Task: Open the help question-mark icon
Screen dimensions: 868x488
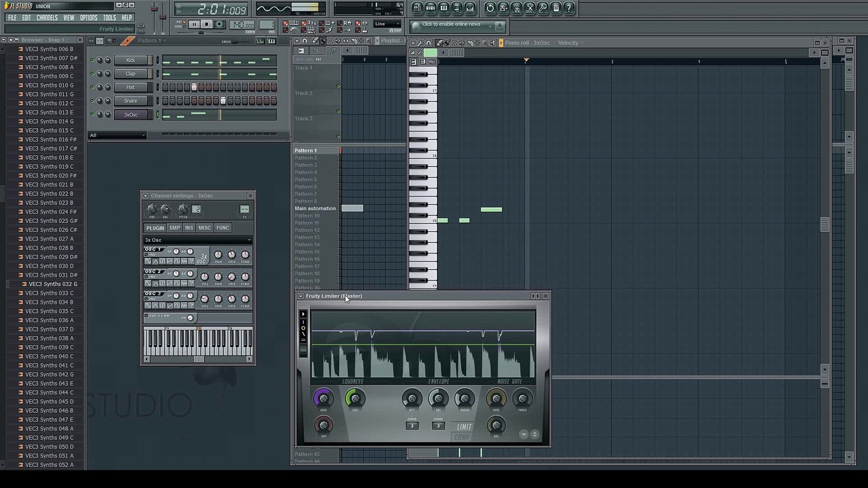Action: coord(569,8)
